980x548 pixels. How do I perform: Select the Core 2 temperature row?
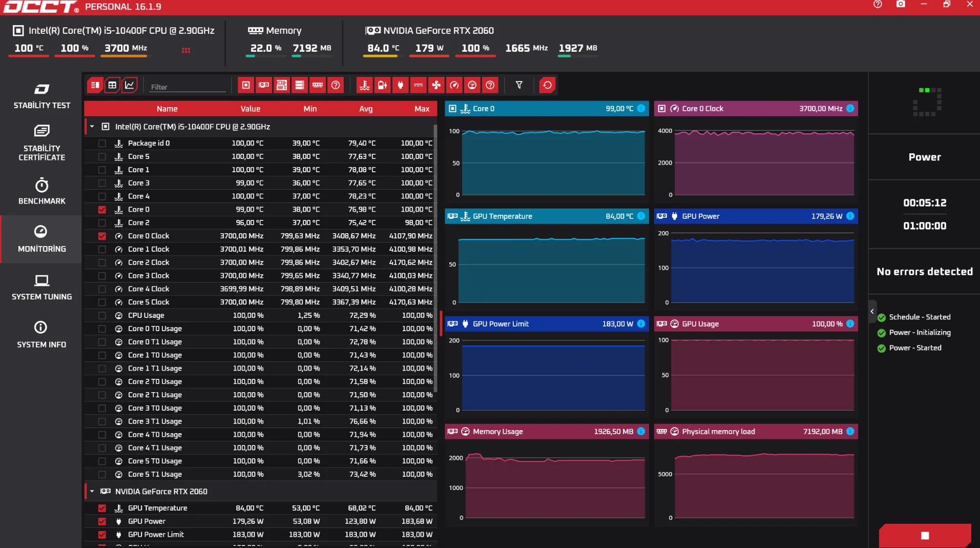260,223
